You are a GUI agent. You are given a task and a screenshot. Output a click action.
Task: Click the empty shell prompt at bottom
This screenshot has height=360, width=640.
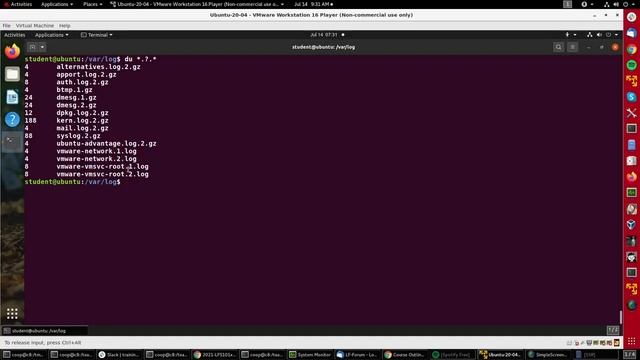(73, 182)
